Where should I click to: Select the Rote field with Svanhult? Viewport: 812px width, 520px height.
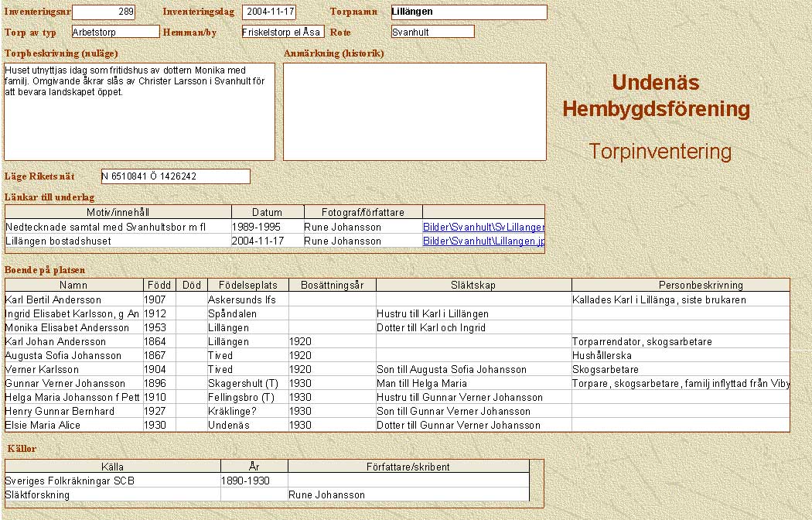coord(432,32)
